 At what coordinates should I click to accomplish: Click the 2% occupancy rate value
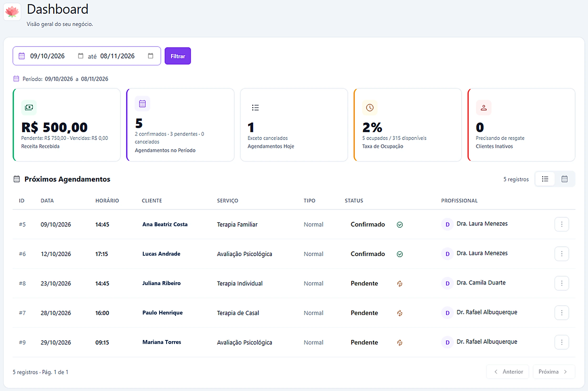point(372,127)
